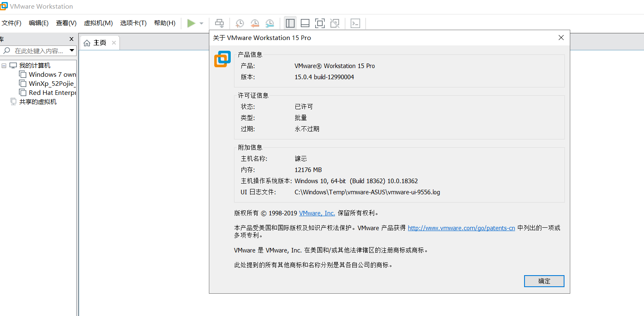Select the Red Hat Enterprise virtual machine
Screen dimensions: 644x316
[53, 93]
